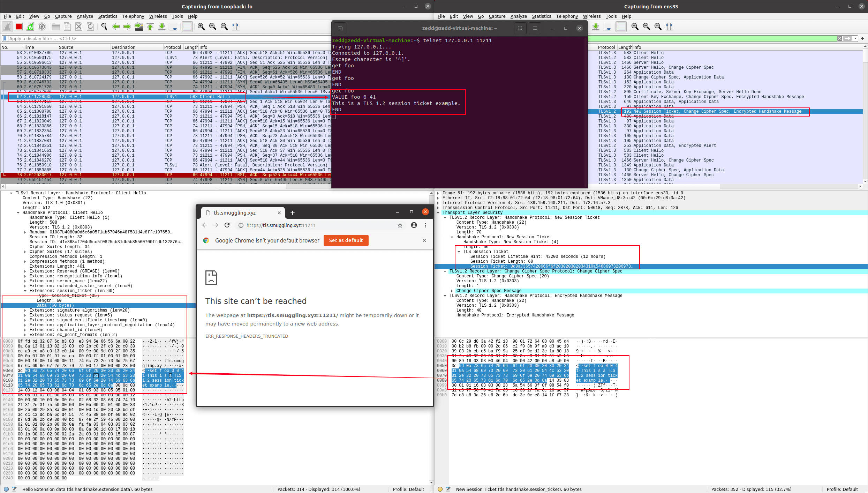Go back in packet history, Loopback window
Screen dimensions: 868x493
116,27
